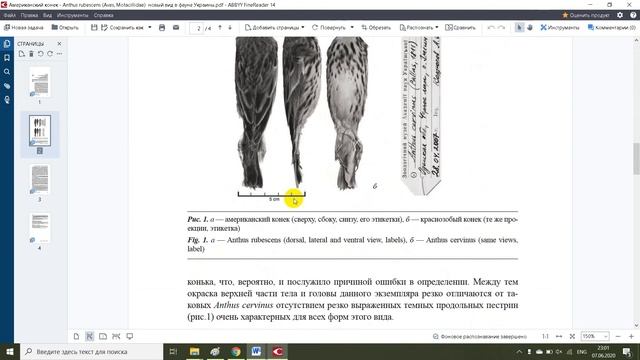The image size is (640, 360).
Task: Select page 4 thumbnail
Action: tap(40, 228)
